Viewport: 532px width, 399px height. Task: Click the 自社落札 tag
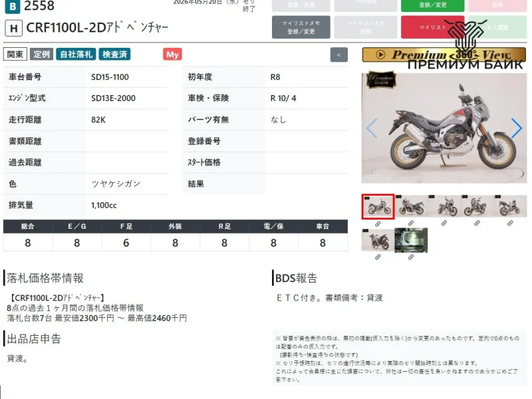76,55
